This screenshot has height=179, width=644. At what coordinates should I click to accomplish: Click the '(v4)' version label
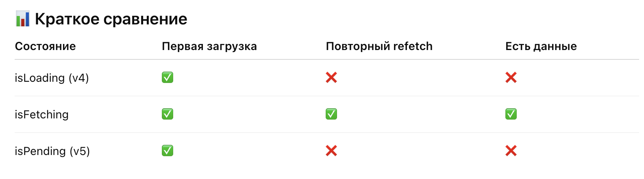coord(78,78)
